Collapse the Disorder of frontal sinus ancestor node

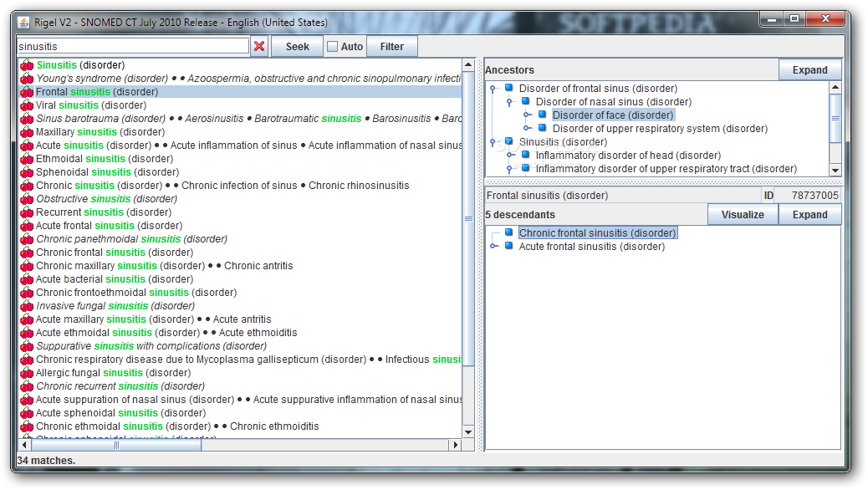[x=493, y=88]
